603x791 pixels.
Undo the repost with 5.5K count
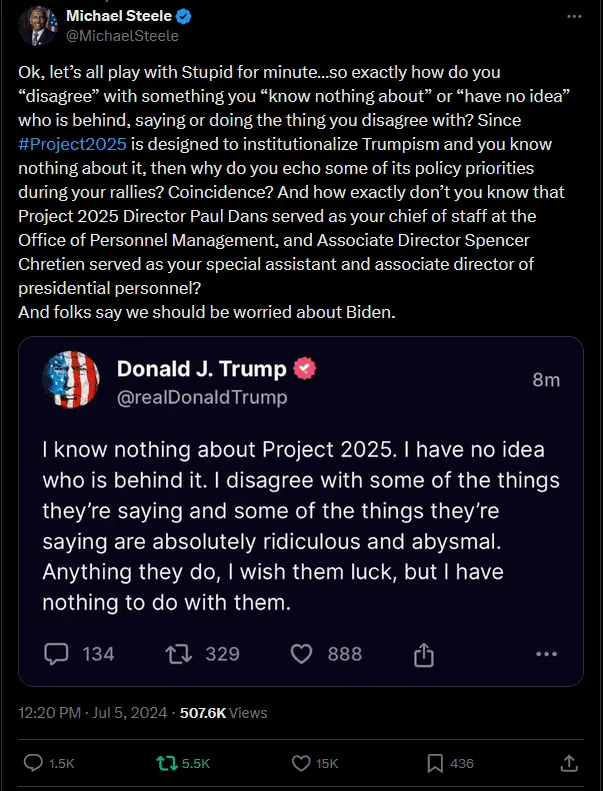coord(166,763)
